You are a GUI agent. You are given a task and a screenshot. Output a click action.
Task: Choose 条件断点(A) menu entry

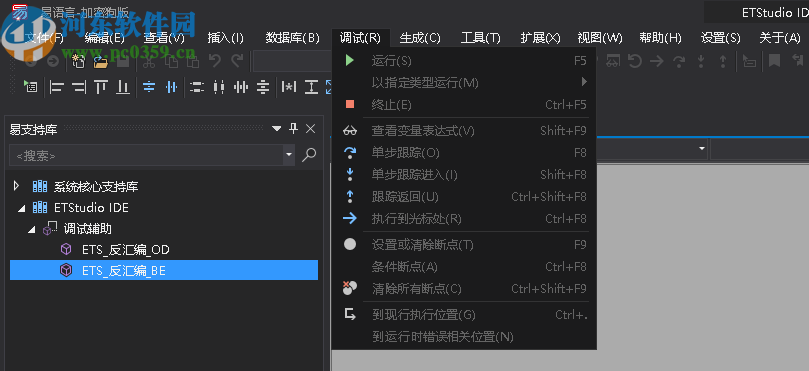coord(464,267)
